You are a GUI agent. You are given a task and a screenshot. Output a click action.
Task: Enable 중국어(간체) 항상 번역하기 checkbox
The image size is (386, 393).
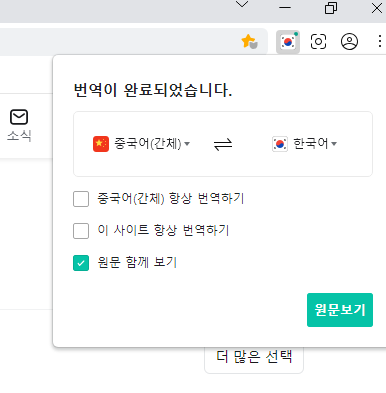click(x=81, y=199)
